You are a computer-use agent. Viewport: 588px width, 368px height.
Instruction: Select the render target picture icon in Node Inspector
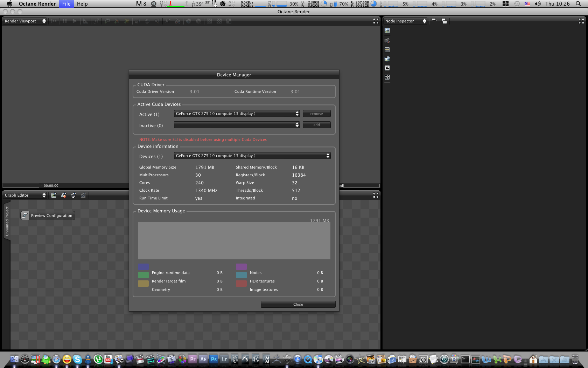(x=387, y=31)
